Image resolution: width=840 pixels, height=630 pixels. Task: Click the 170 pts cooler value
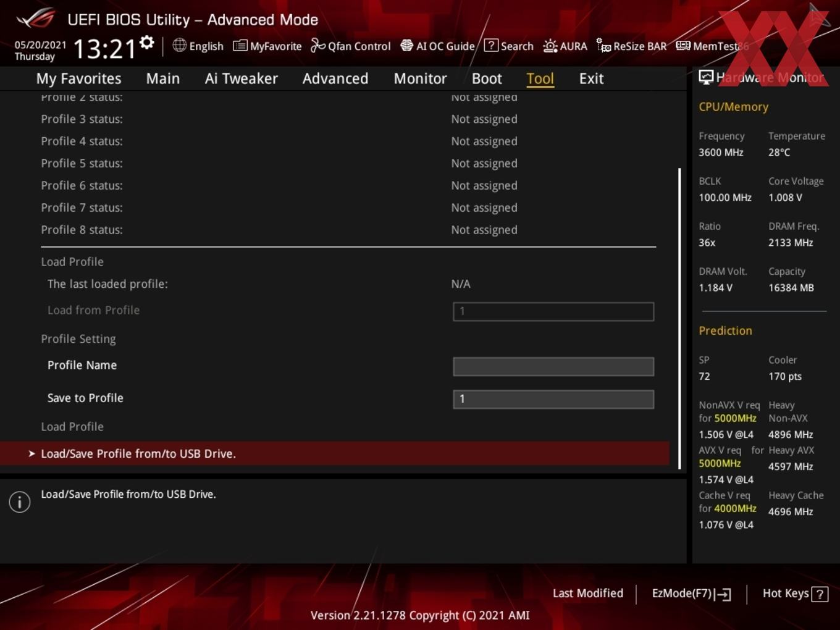(785, 376)
